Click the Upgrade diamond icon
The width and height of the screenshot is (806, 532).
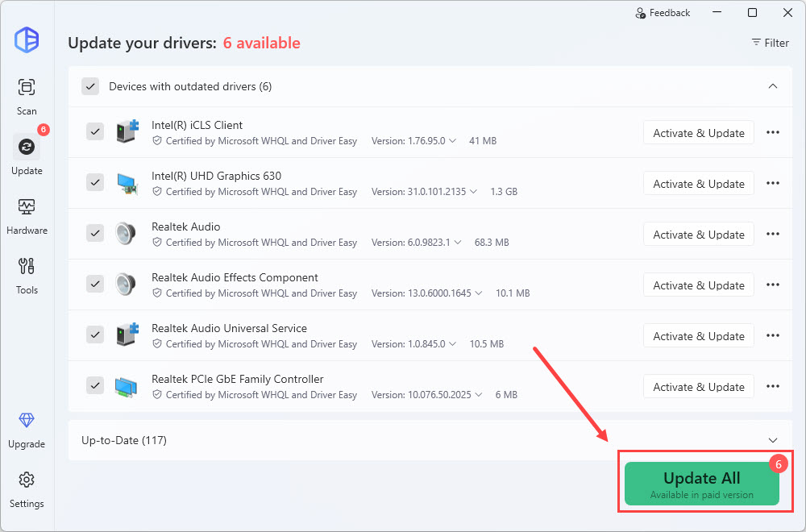tap(27, 421)
